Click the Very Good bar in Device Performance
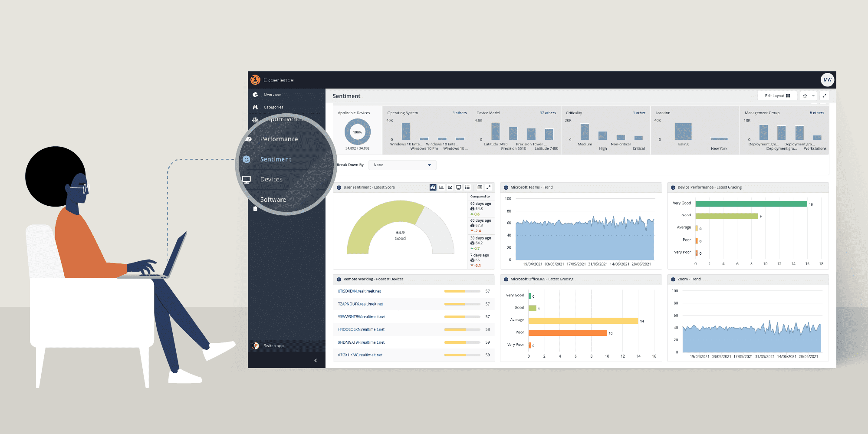 point(751,204)
